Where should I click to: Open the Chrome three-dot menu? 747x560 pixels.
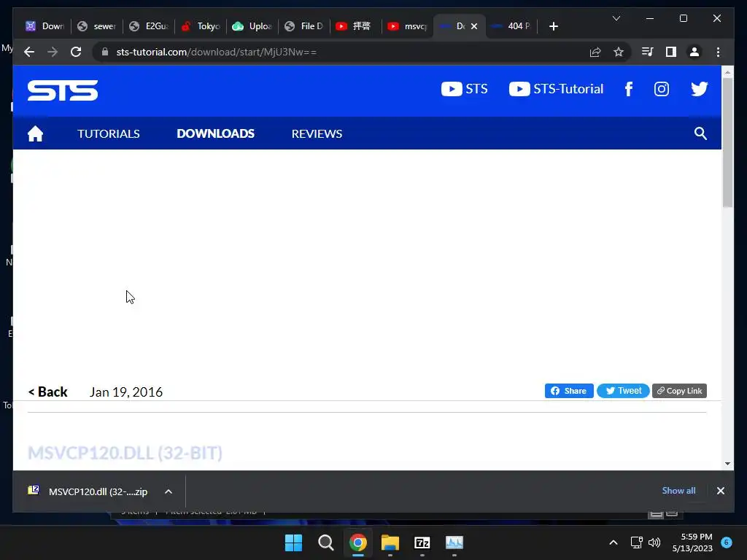coord(718,52)
